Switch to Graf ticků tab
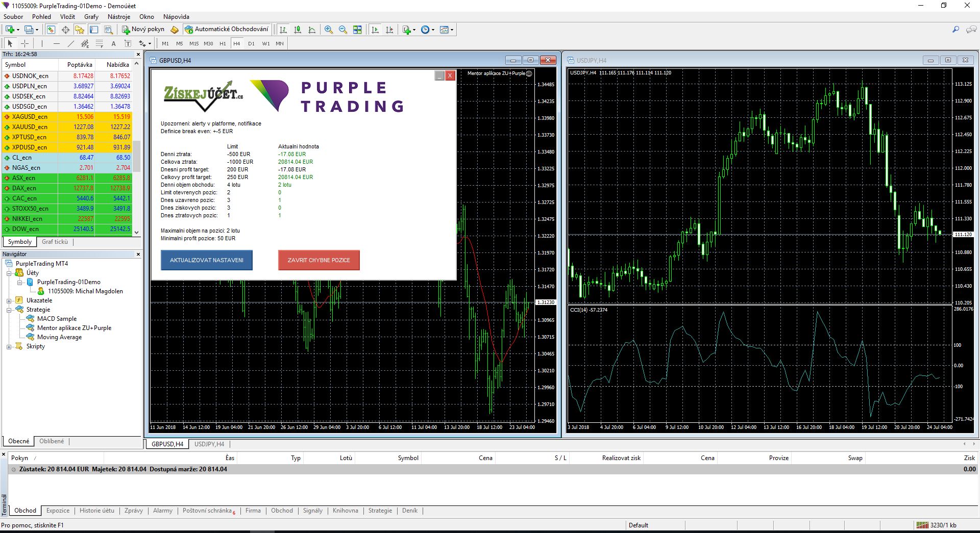 (x=55, y=242)
